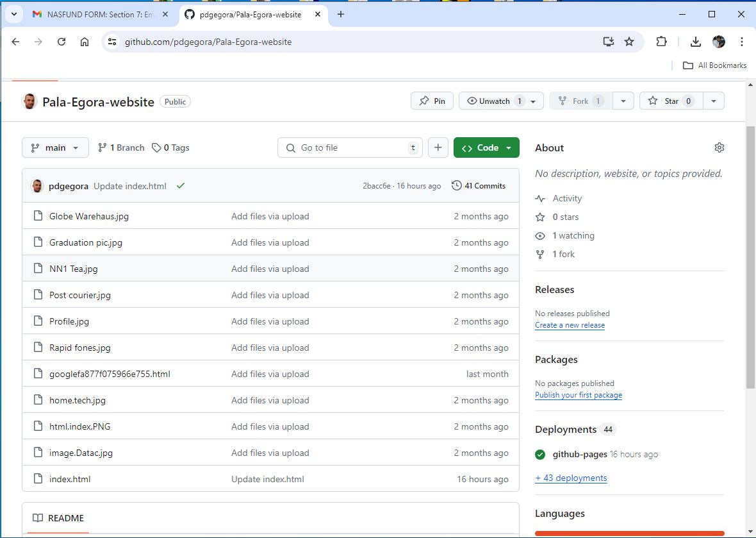
Task: Open Graduation pic.jpg file
Action: (x=86, y=242)
